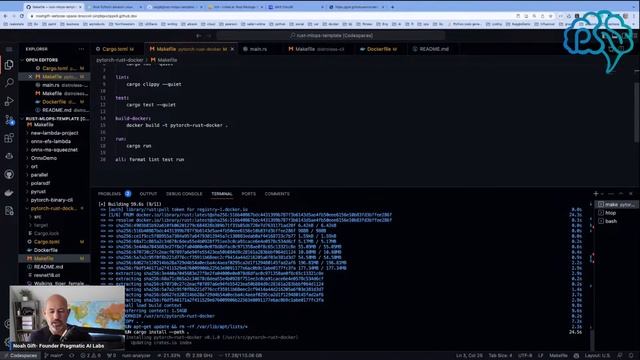640x360 pixels.
Task: Expand the new-lambda-project folder
Action: pyautogui.click(x=54, y=133)
